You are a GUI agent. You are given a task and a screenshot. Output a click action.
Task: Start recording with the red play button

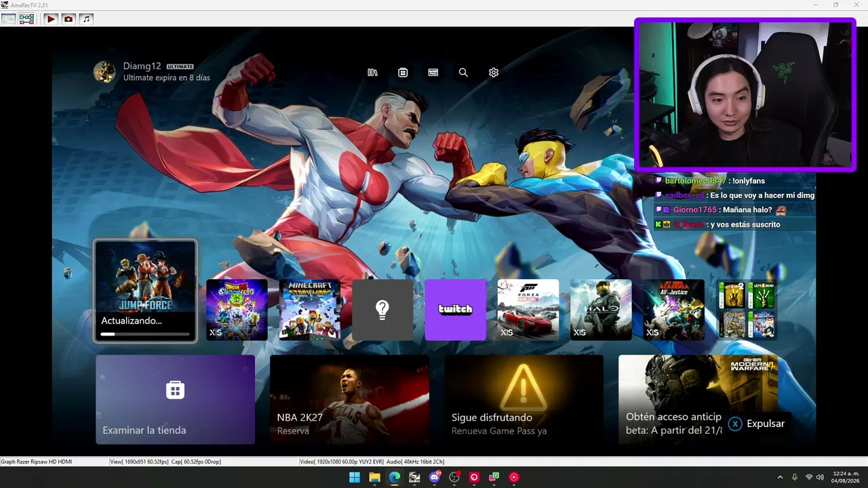pyautogui.click(x=51, y=19)
